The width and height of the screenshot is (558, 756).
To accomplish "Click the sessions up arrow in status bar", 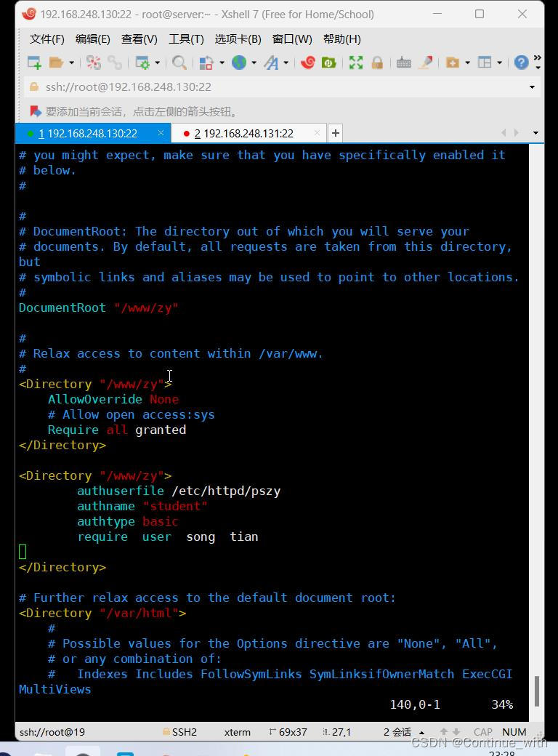I will 421,733.
